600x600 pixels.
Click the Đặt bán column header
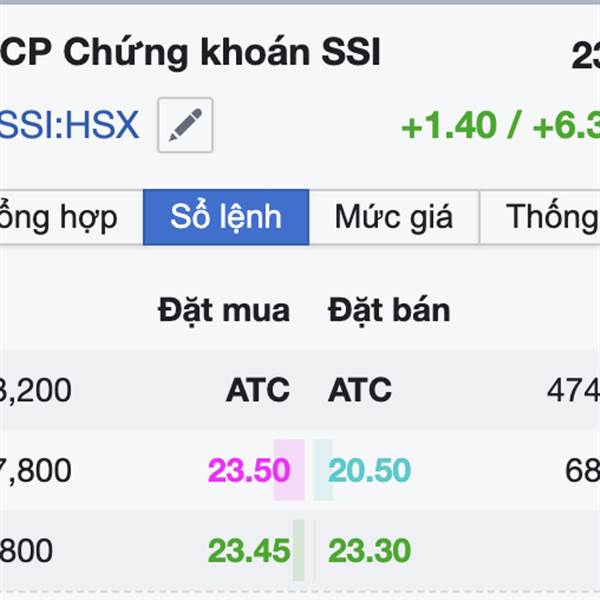pyautogui.click(x=389, y=311)
